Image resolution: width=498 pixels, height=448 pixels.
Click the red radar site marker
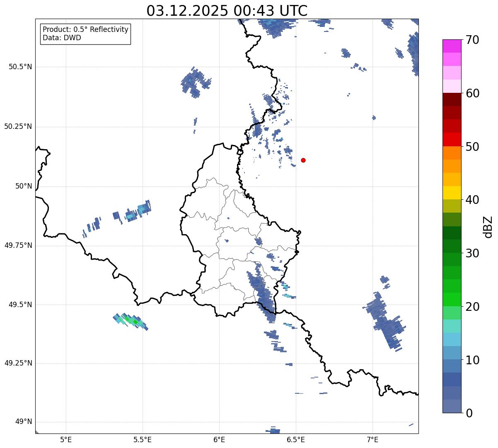tap(303, 160)
